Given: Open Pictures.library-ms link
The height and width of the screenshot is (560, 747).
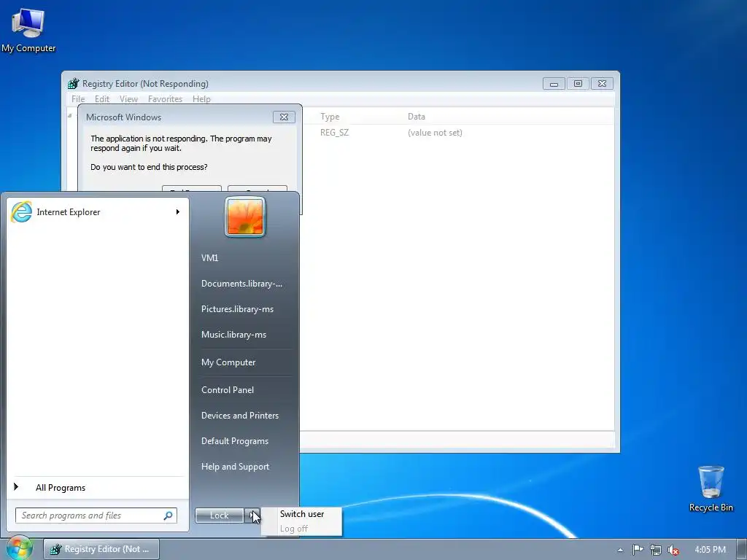Looking at the screenshot, I should [x=237, y=309].
